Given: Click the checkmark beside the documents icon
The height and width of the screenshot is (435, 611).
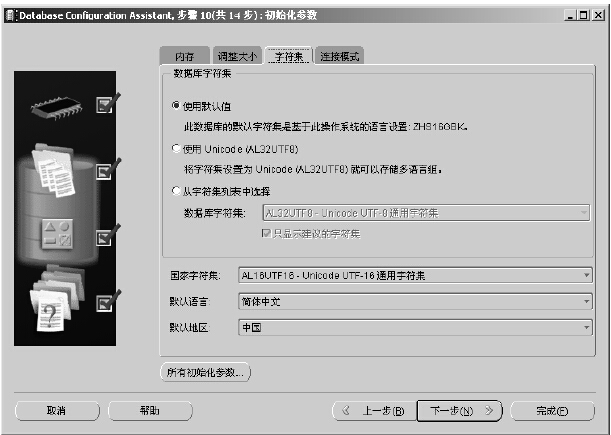Looking at the screenshot, I should (108, 169).
